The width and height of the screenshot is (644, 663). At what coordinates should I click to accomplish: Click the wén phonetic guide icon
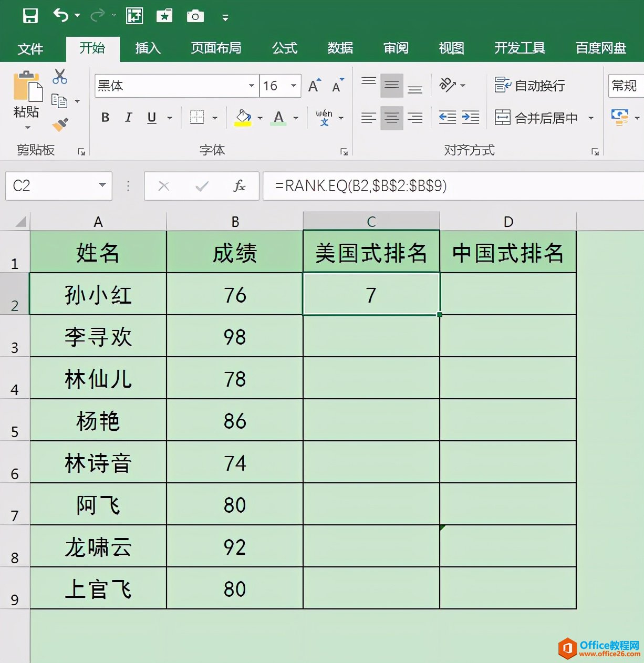point(324,118)
